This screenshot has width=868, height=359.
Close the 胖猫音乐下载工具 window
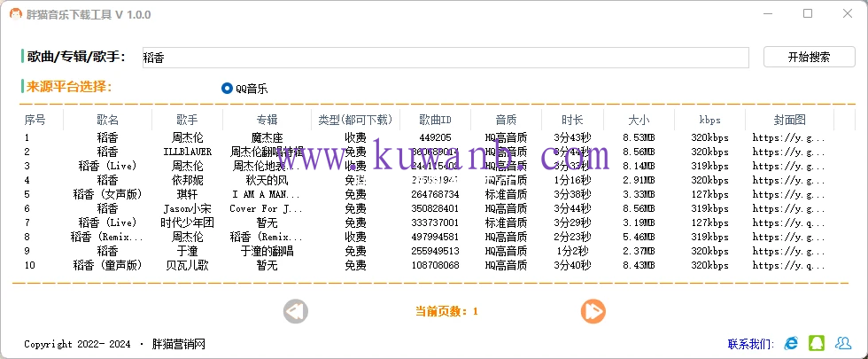[x=847, y=14]
